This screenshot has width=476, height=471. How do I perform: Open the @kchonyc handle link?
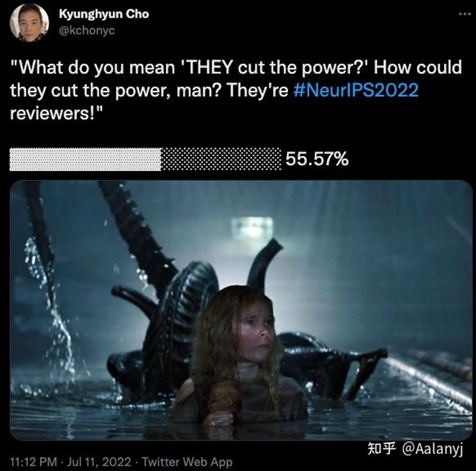[x=87, y=31]
